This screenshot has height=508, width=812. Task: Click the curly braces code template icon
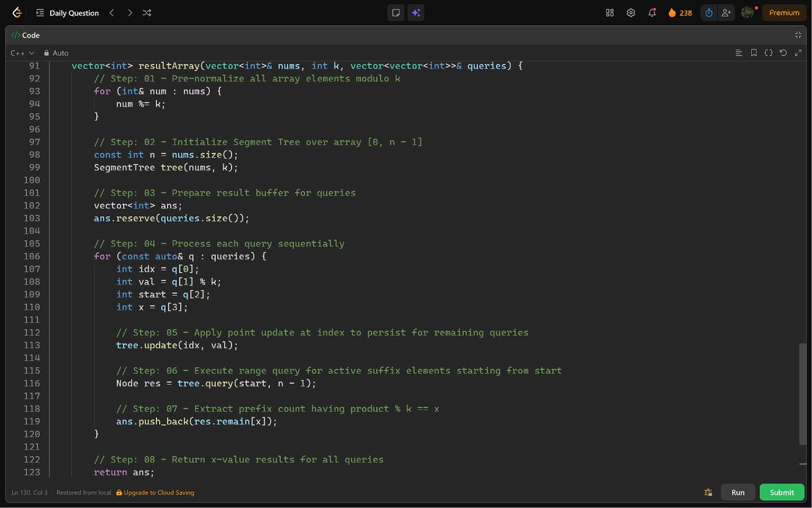pyautogui.click(x=769, y=53)
